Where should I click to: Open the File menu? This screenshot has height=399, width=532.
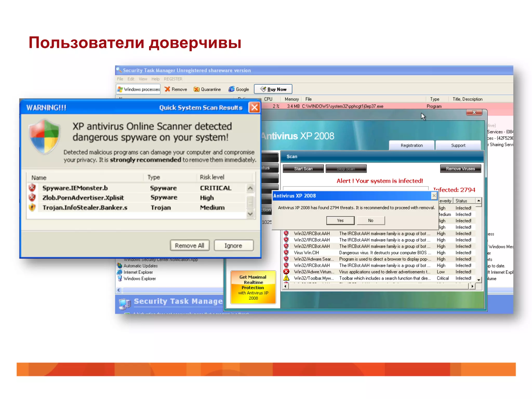coord(120,79)
